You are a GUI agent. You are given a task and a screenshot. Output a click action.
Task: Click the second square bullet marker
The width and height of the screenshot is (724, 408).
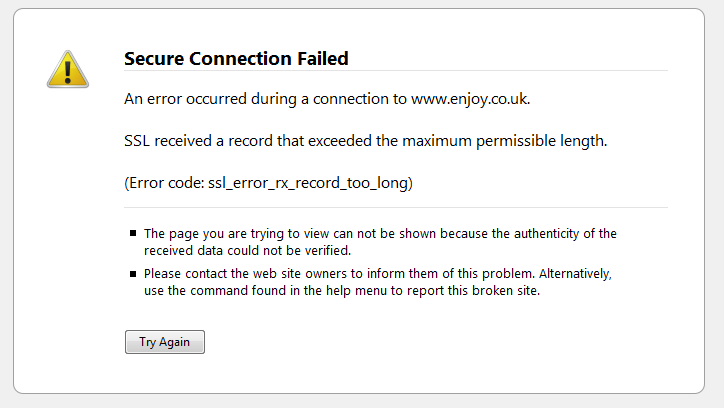point(133,273)
